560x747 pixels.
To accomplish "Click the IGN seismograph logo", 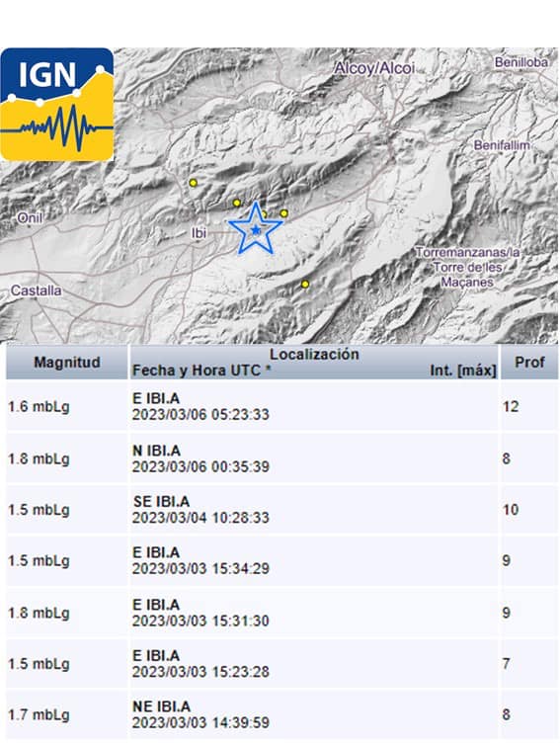I will (x=56, y=105).
